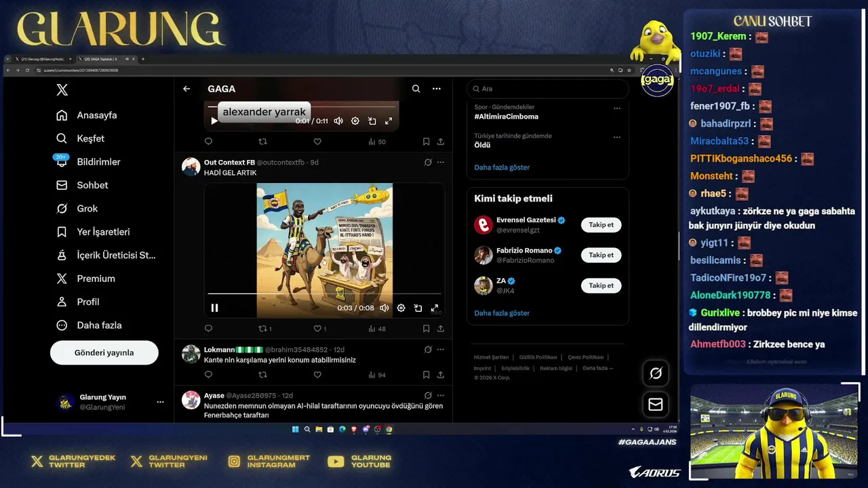Reply to the HADİ GEL ARTIK post
This screenshot has height=488, width=868.
208,329
